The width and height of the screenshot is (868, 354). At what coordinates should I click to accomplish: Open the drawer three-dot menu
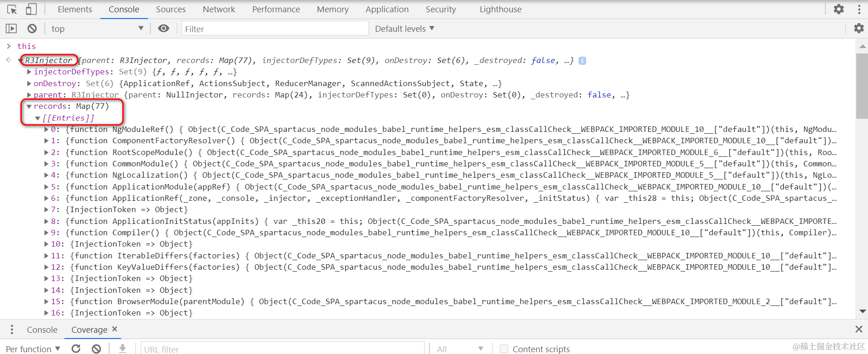[x=12, y=330]
